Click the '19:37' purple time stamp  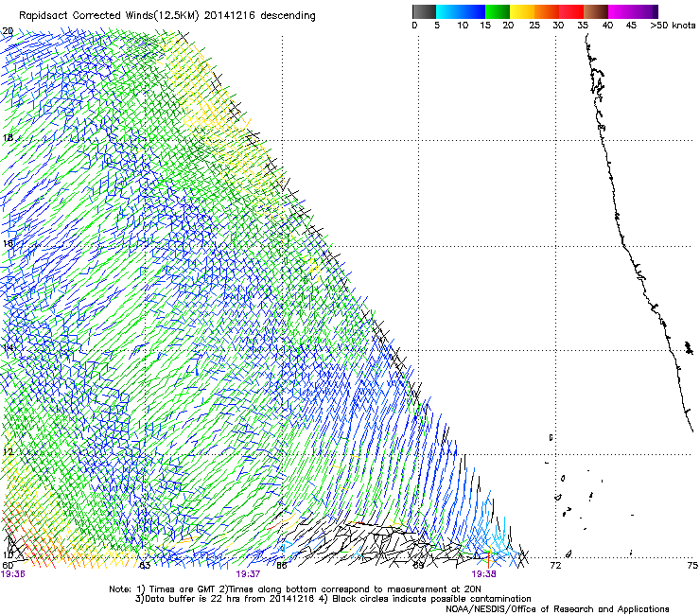(248, 574)
